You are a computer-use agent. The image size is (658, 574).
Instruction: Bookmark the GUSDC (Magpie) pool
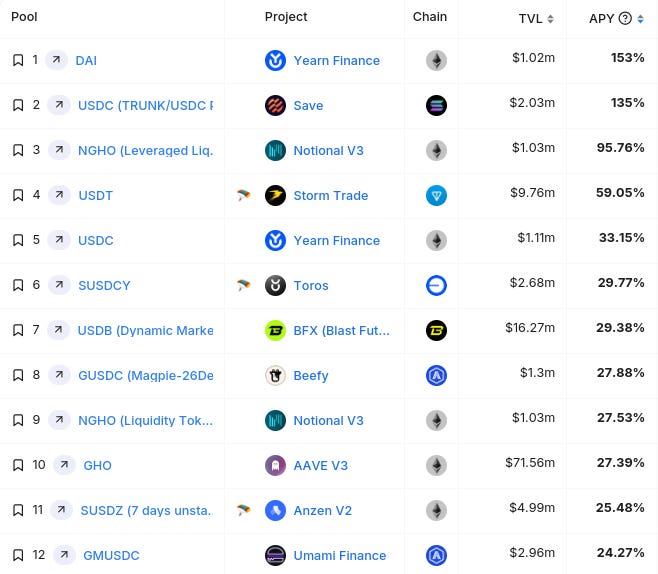(18, 375)
